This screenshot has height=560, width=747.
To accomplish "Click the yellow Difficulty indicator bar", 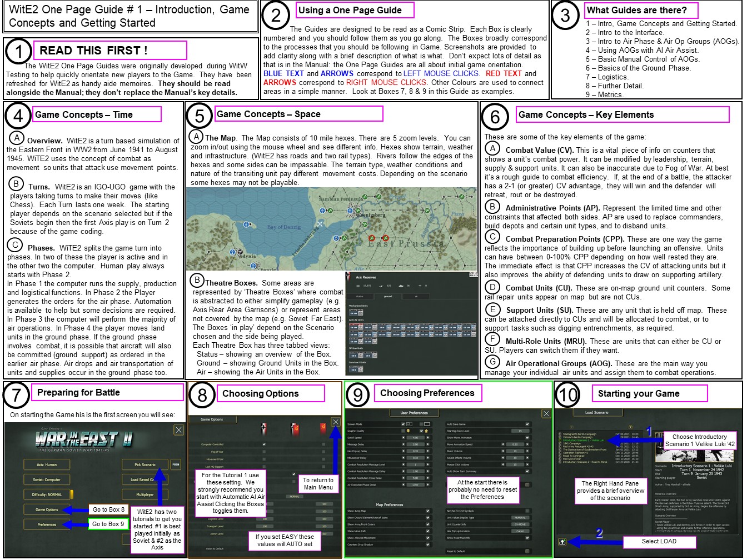I will pyautogui.click(x=73, y=494).
